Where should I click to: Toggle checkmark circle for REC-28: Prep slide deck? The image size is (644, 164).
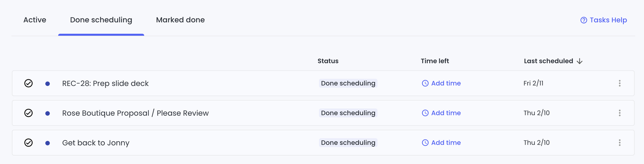click(28, 83)
